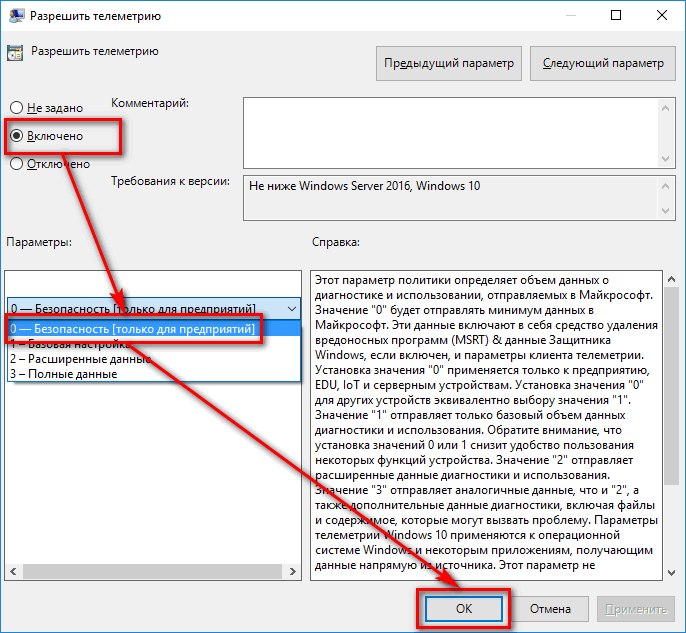Click the 'Требования к версии:' label
686x633 pixels.
[170, 181]
